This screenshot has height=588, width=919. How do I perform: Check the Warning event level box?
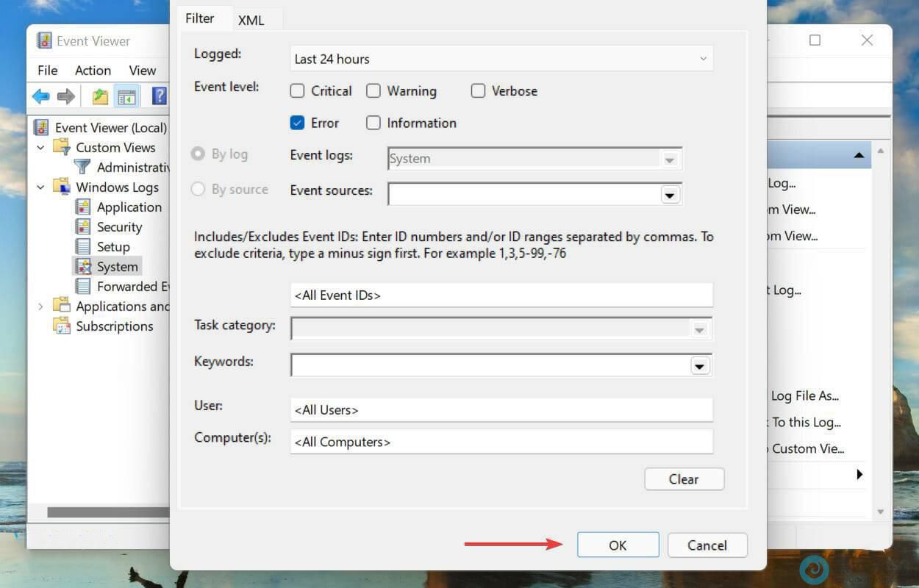(x=373, y=91)
